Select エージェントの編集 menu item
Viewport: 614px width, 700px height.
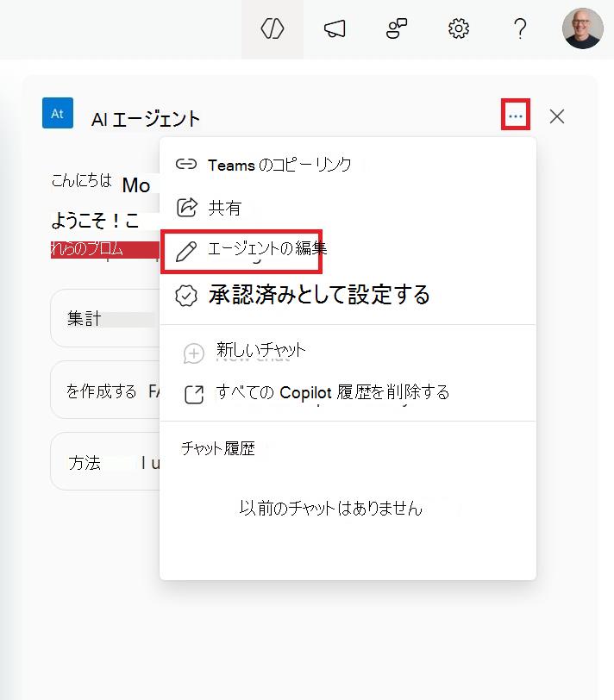[x=348, y=251]
